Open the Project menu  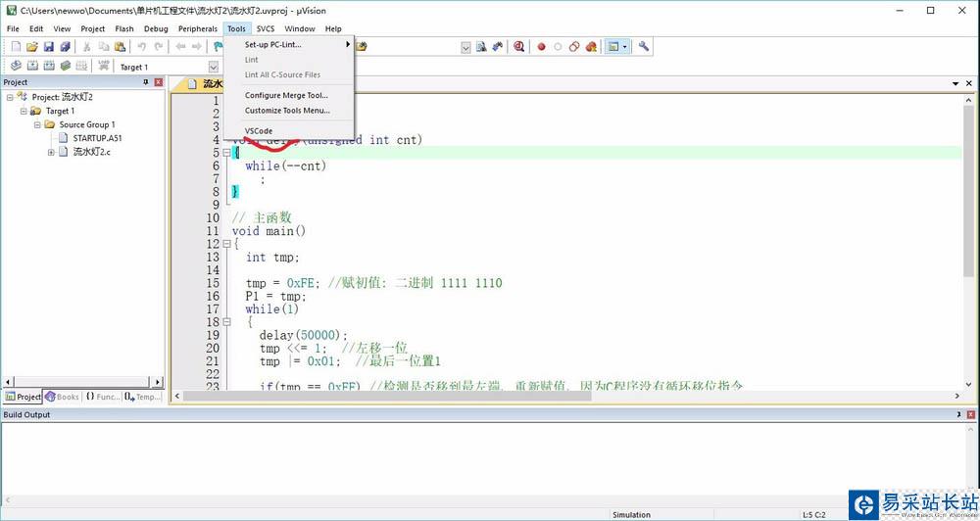pos(92,28)
